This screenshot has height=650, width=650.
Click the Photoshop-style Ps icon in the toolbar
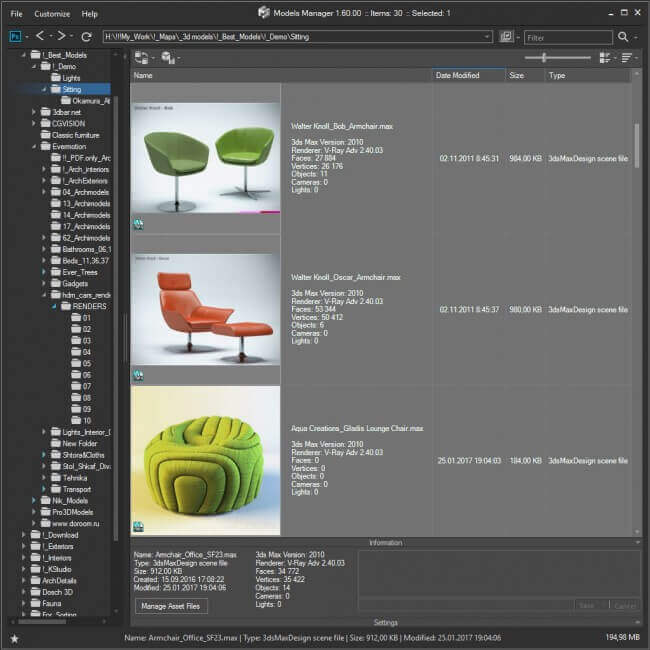15,36
